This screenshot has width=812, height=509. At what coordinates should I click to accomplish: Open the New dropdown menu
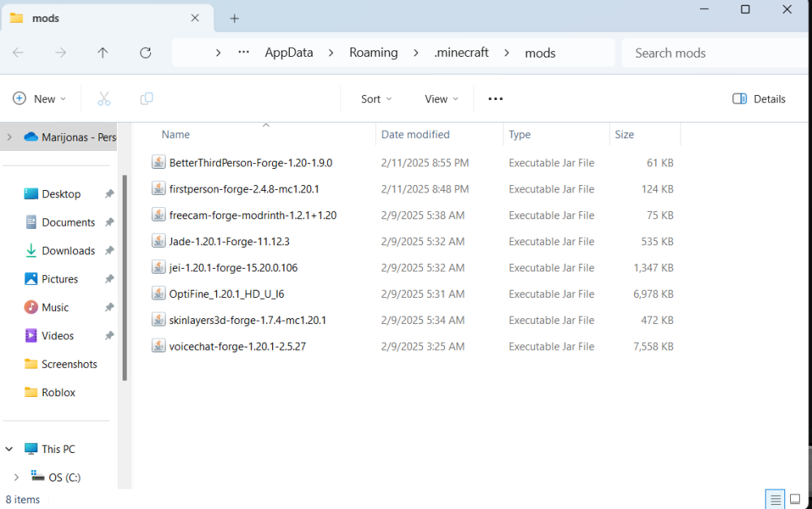pos(40,99)
